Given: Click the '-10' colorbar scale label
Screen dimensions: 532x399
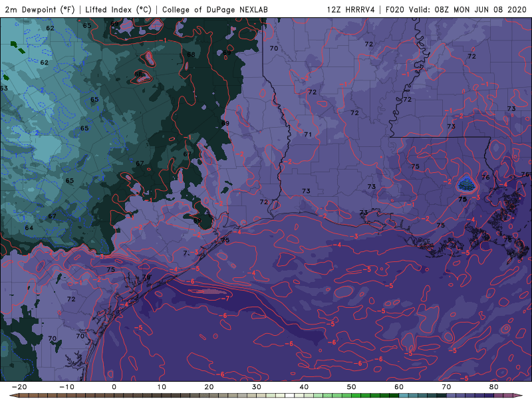Looking at the screenshot, I should pos(66,387).
